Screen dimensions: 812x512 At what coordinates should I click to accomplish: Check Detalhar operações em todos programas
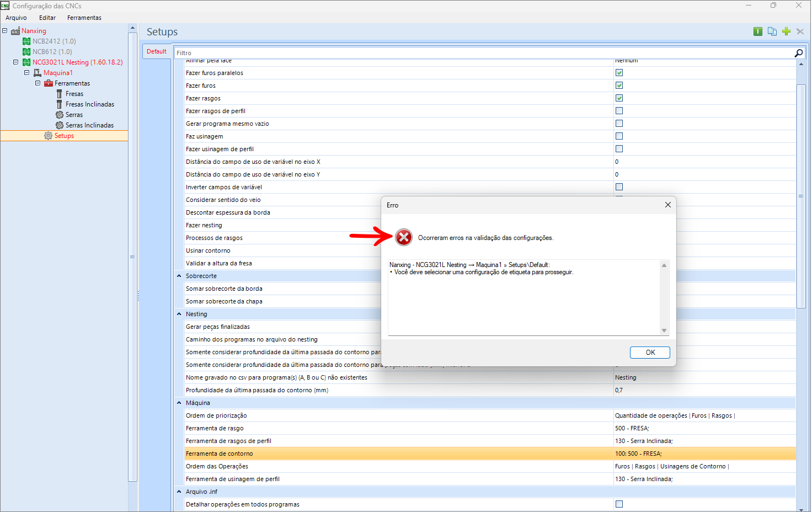click(x=619, y=504)
